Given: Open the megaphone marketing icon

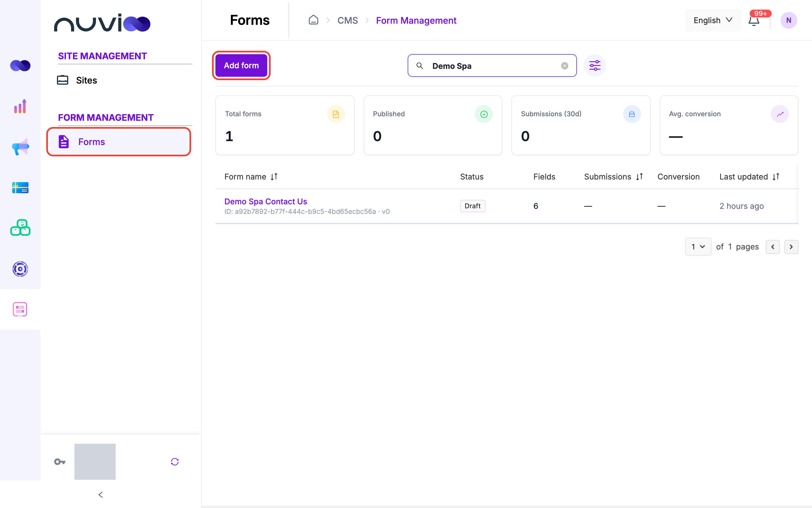Looking at the screenshot, I should pos(20,147).
